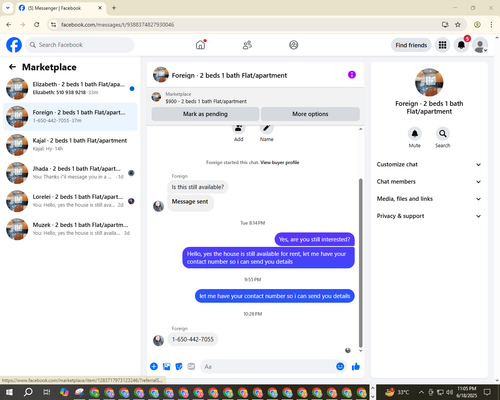500x400 pixels.
Task: Expand Media, files and links section
Action: (429, 199)
